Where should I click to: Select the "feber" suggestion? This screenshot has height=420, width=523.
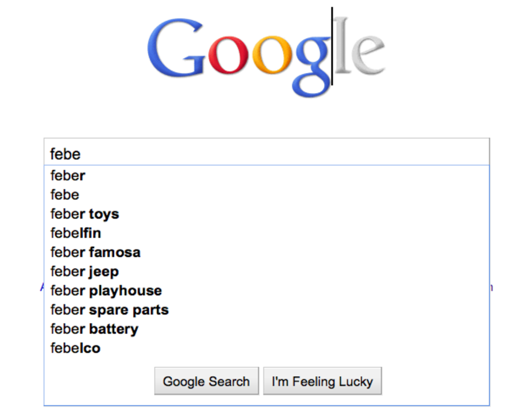point(266,176)
